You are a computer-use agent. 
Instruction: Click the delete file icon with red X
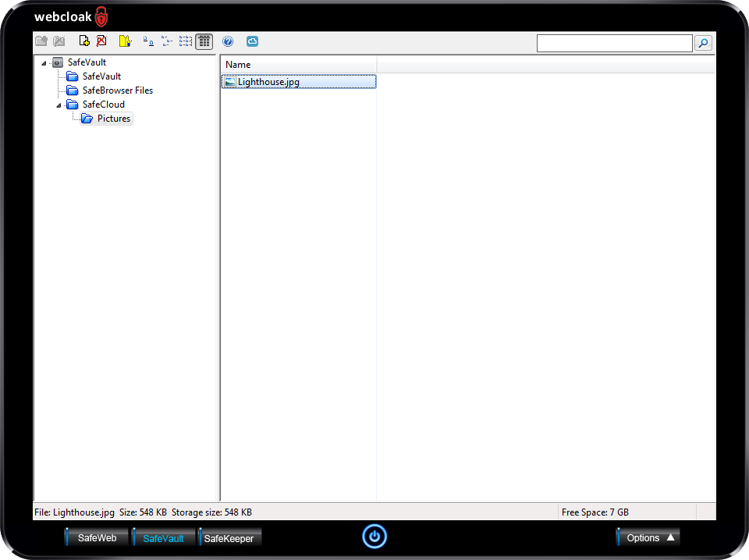point(101,41)
